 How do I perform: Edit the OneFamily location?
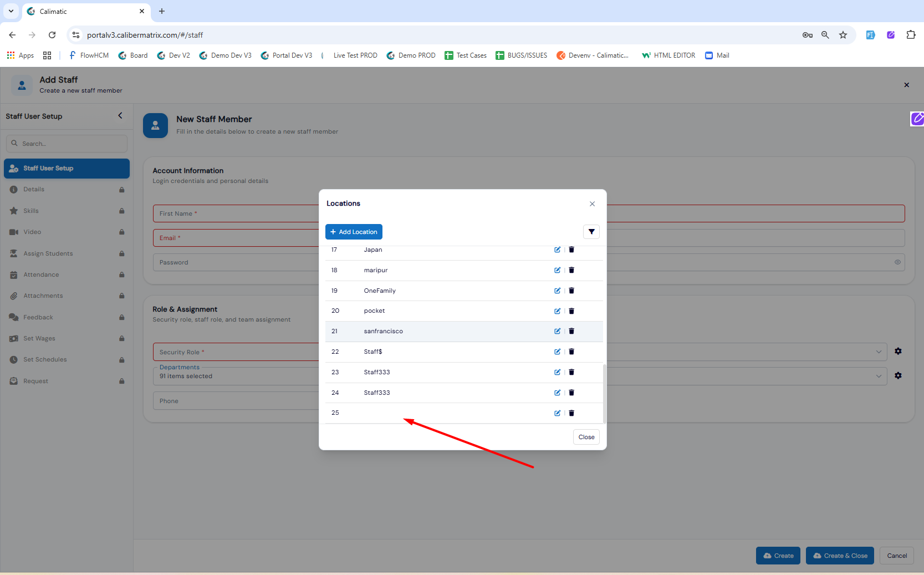coord(557,291)
